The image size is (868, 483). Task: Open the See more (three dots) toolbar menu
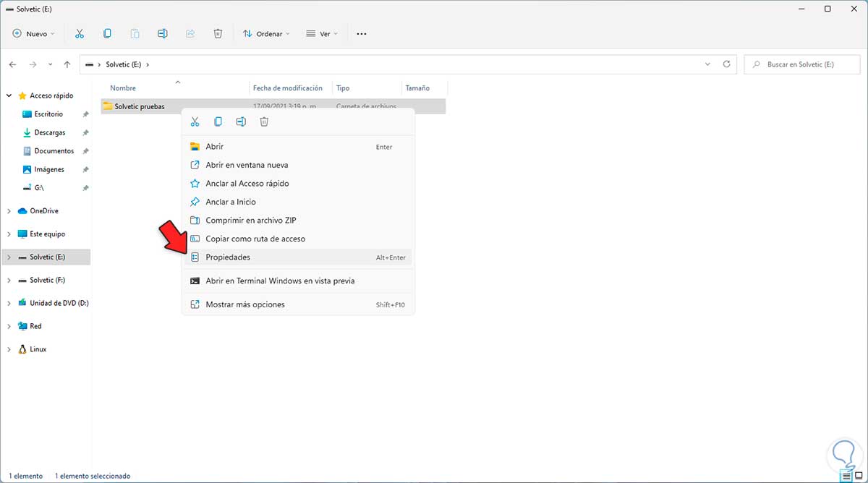362,33
